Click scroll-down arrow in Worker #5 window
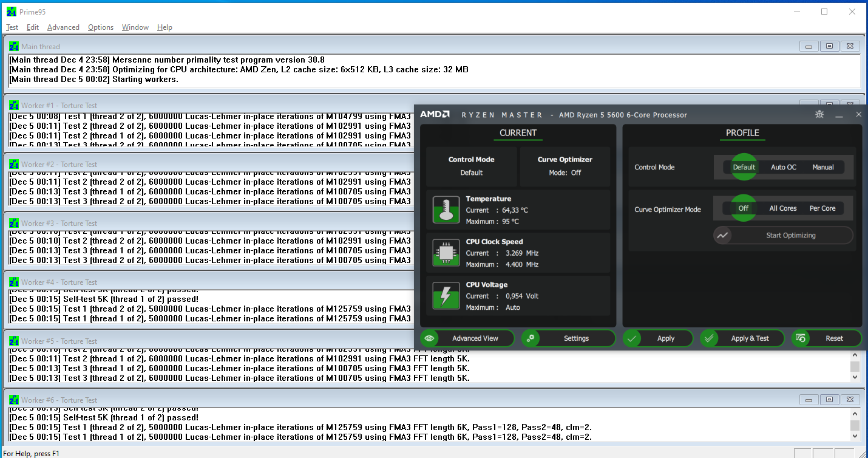The width and height of the screenshot is (868, 458). click(855, 377)
